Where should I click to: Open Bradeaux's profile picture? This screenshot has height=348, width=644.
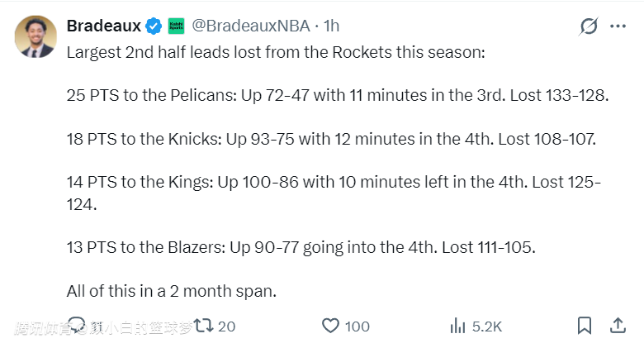[x=36, y=36]
